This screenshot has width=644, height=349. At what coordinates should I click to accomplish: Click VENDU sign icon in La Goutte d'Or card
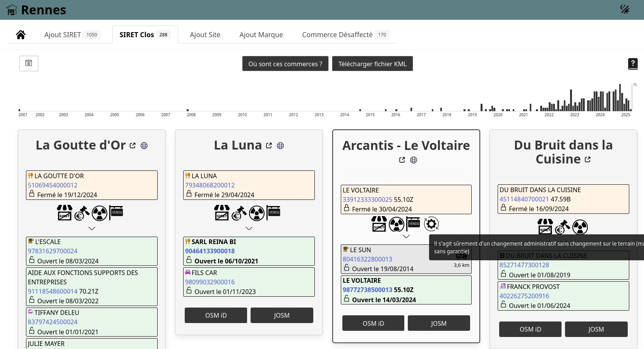coord(116,212)
